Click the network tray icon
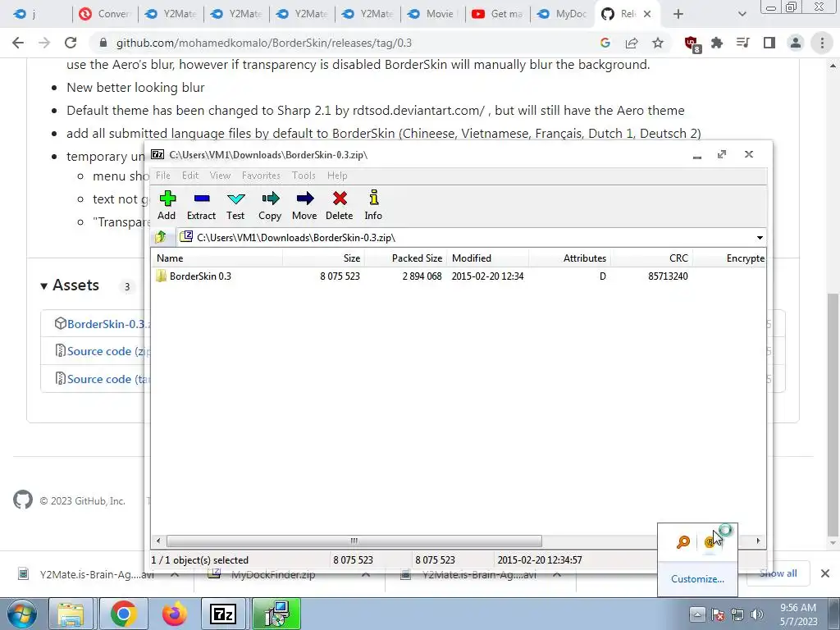 pyautogui.click(x=737, y=614)
